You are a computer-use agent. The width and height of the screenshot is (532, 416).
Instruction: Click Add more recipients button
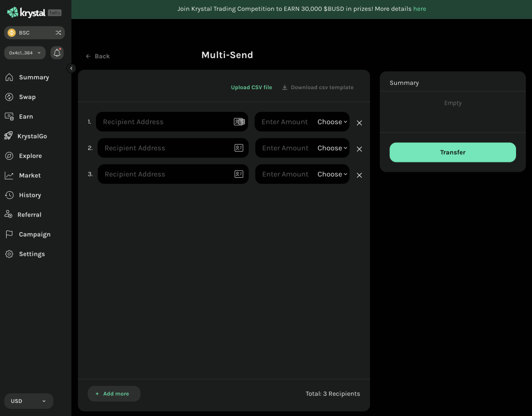pos(114,394)
